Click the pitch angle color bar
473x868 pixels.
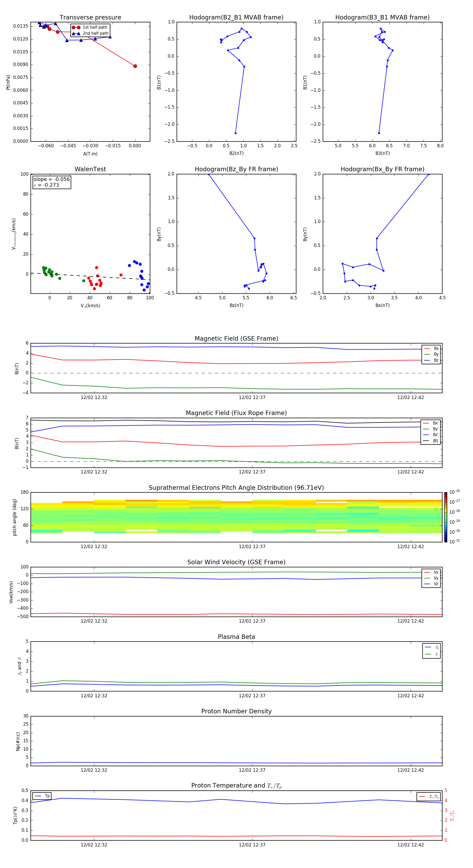(446, 517)
